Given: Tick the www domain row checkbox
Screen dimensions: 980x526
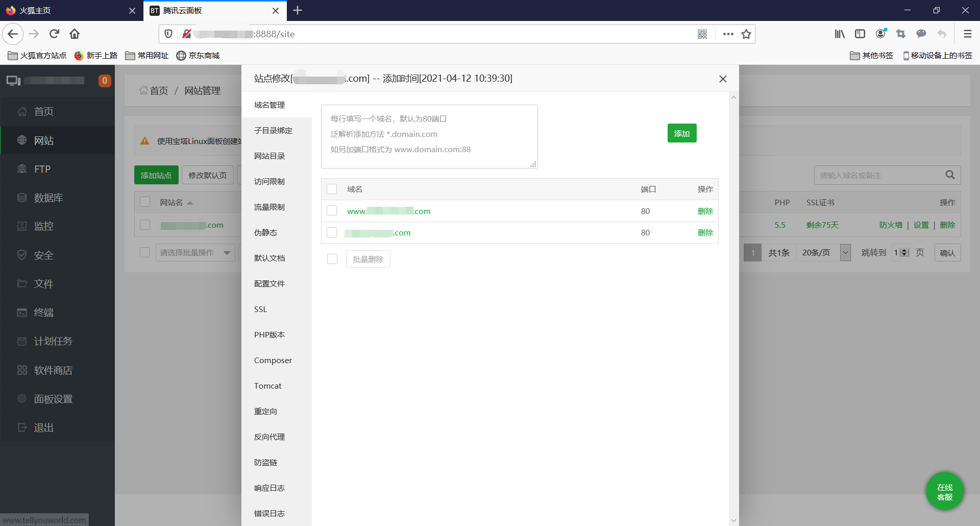Looking at the screenshot, I should (332, 210).
